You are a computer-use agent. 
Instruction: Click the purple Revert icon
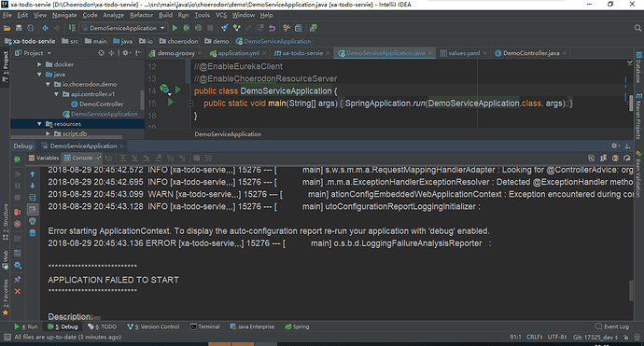(272, 28)
